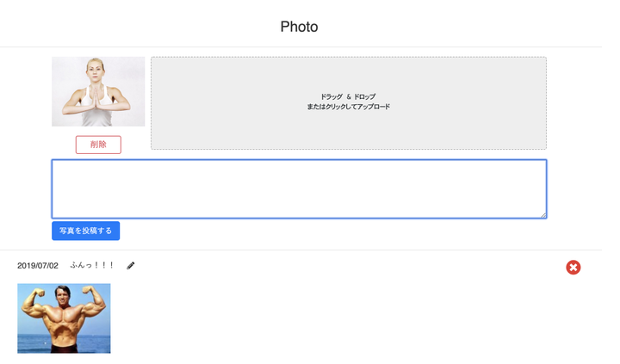Remove the uploaded yoga image using 削除
Screen dimensions: 620x364
[98, 145]
